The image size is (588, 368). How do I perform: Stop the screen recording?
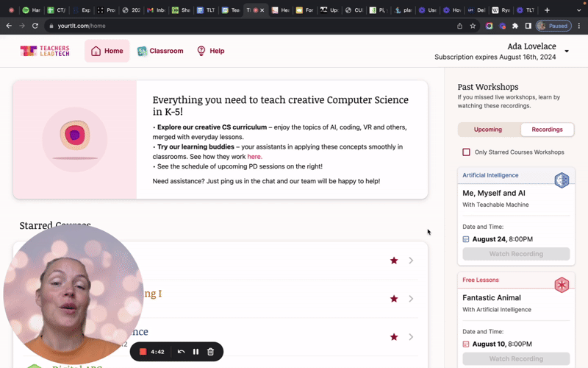tap(143, 352)
